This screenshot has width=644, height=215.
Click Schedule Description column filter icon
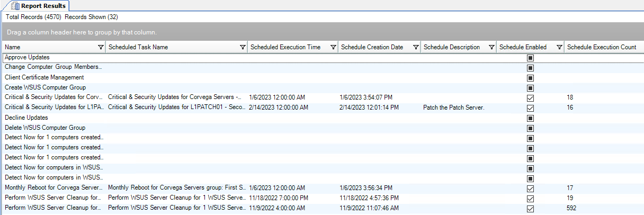491,47
